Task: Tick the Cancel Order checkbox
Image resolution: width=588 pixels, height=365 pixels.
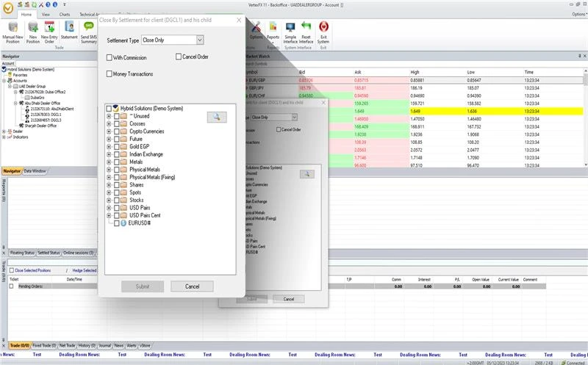Action: [179, 57]
